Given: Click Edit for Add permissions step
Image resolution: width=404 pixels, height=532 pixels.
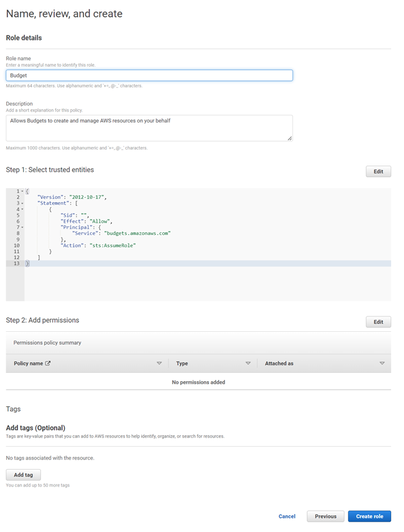Looking at the screenshot, I should tap(378, 322).
